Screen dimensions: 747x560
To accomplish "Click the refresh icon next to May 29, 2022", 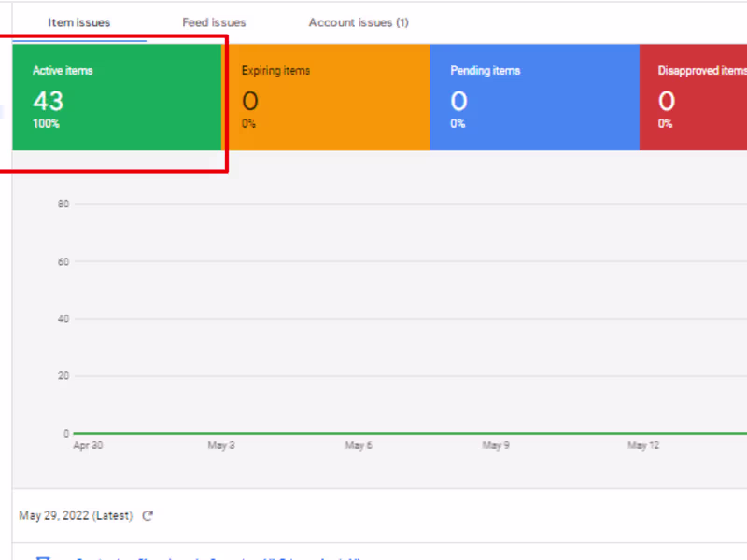I will click(x=147, y=514).
